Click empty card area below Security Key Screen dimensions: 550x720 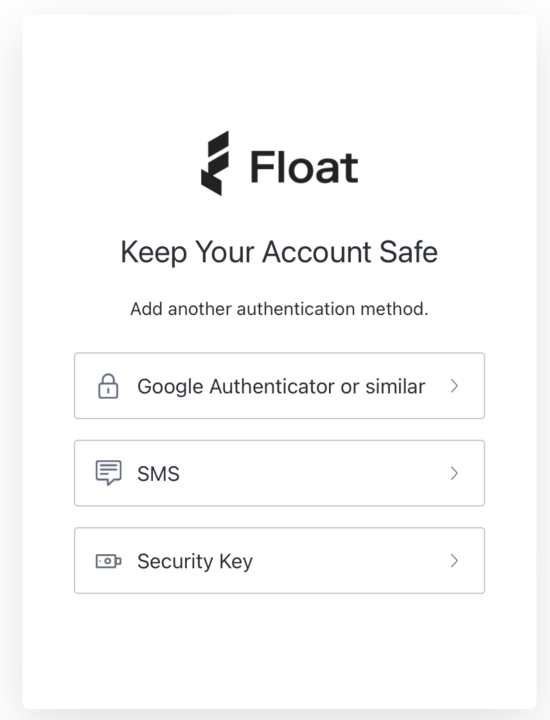tap(279, 650)
